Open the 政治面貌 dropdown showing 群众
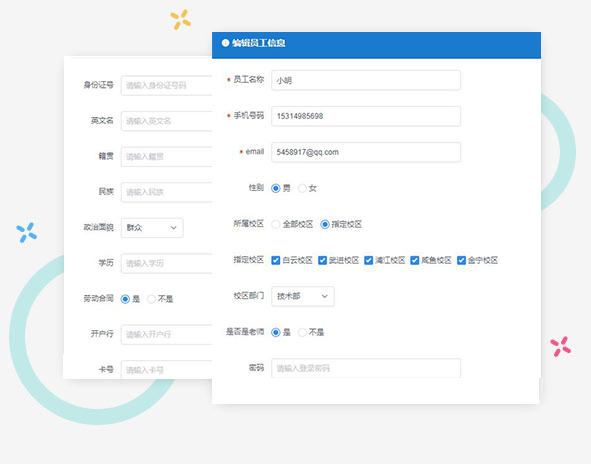This screenshot has height=464, width=591. click(152, 228)
